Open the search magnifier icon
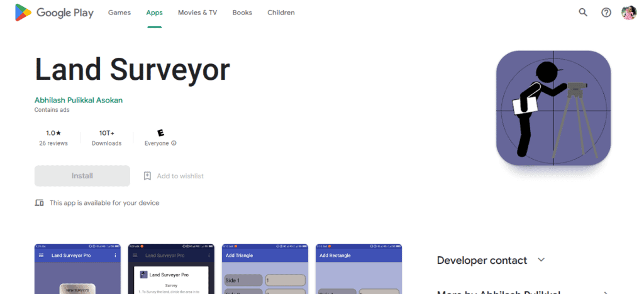644x294 pixels. point(583,13)
